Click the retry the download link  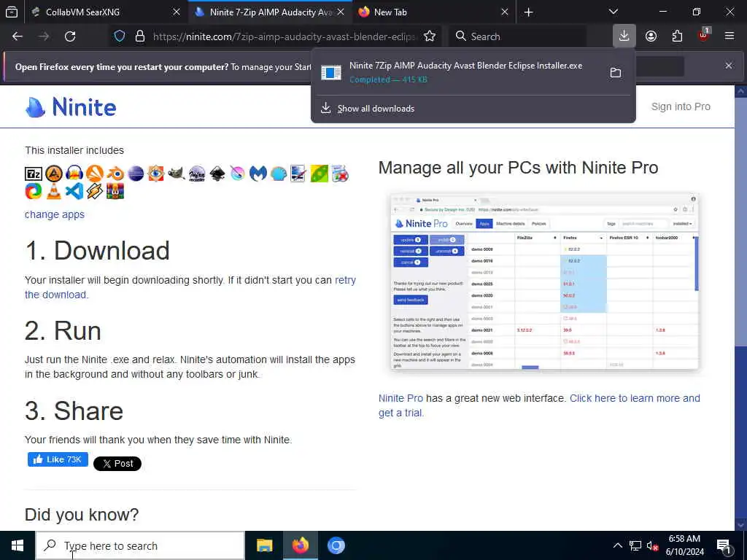click(x=345, y=280)
